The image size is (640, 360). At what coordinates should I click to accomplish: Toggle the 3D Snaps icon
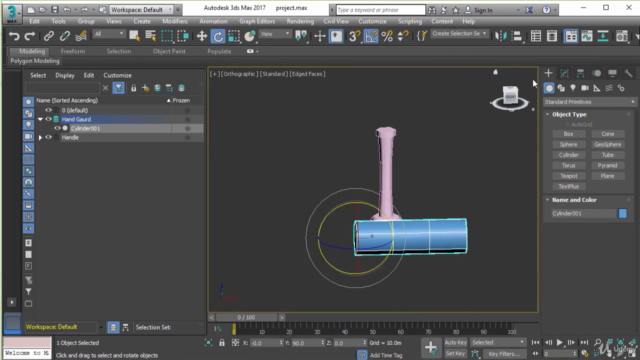[354, 36]
